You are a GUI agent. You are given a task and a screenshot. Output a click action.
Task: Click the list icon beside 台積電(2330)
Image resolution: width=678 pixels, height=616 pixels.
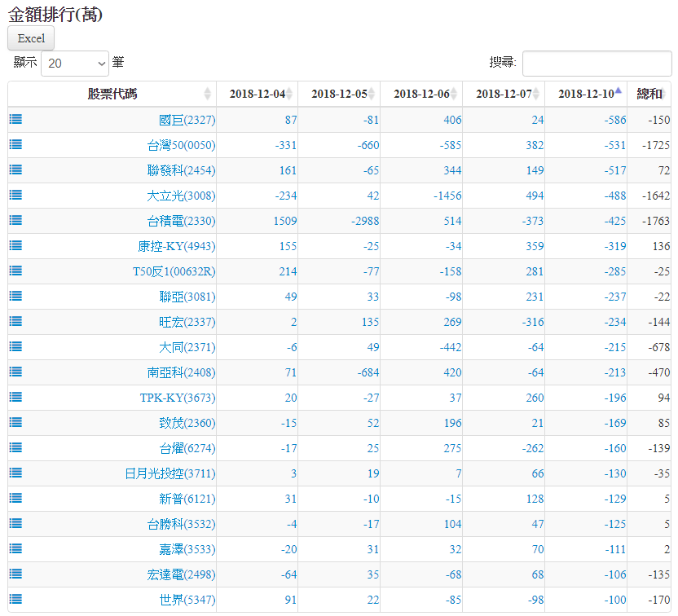pyautogui.click(x=15, y=220)
